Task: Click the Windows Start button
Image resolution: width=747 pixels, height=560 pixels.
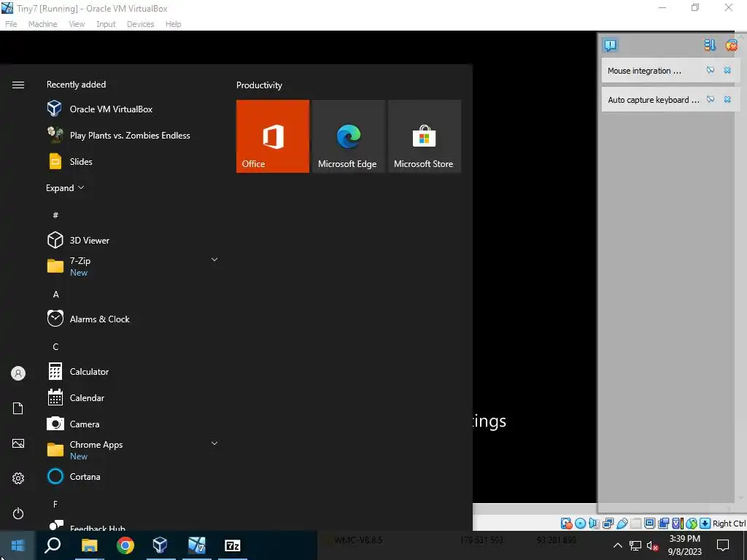Action: pos(18,545)
